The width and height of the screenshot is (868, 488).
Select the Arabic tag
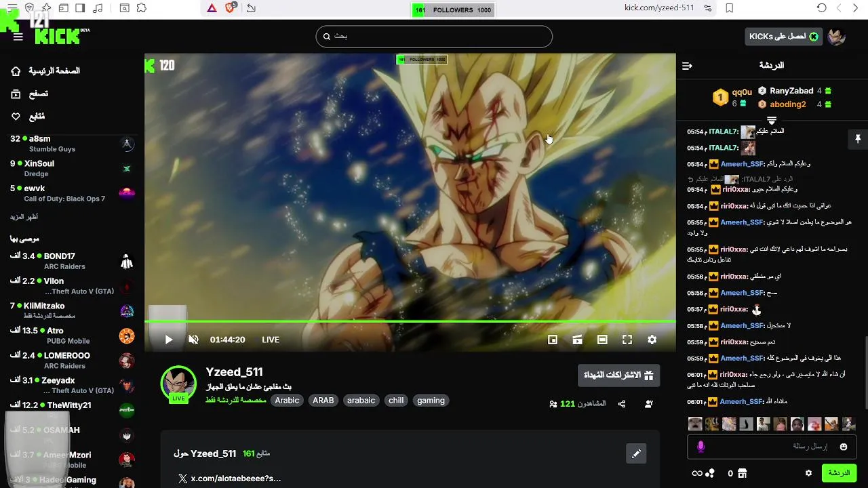coord(287,401)
